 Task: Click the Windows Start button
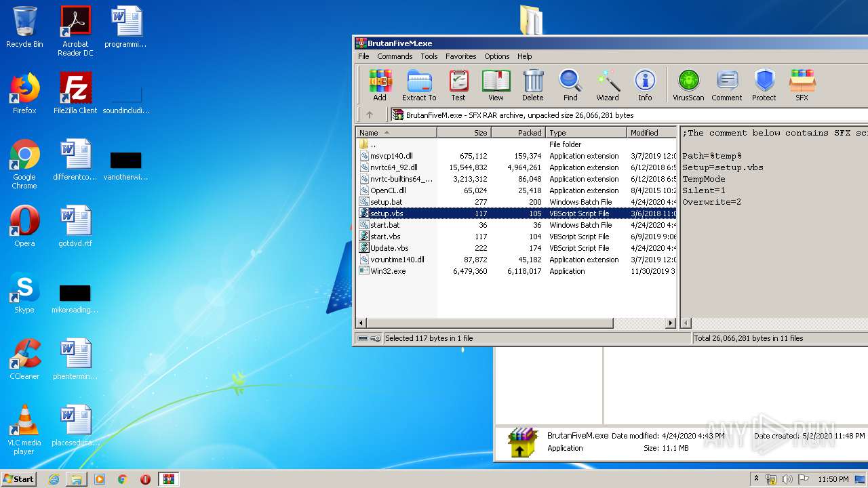coord(19,479)
